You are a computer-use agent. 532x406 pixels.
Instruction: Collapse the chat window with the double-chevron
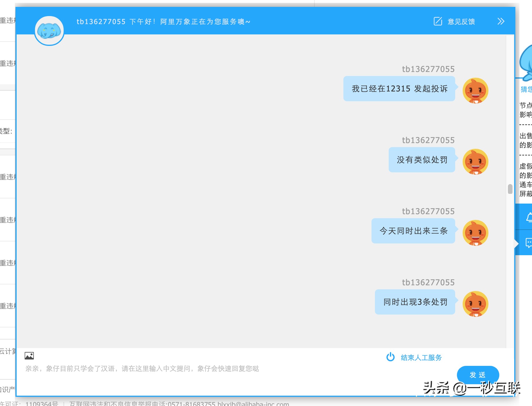501,21
